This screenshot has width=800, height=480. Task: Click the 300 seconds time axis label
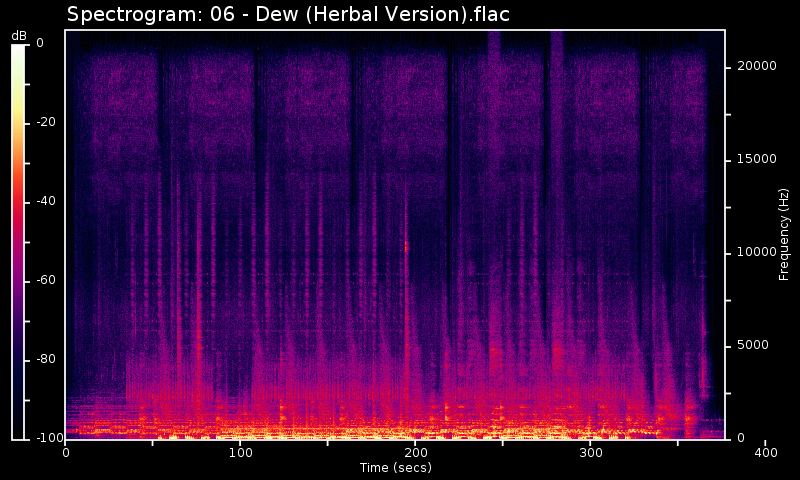click(x=590, y=453)
